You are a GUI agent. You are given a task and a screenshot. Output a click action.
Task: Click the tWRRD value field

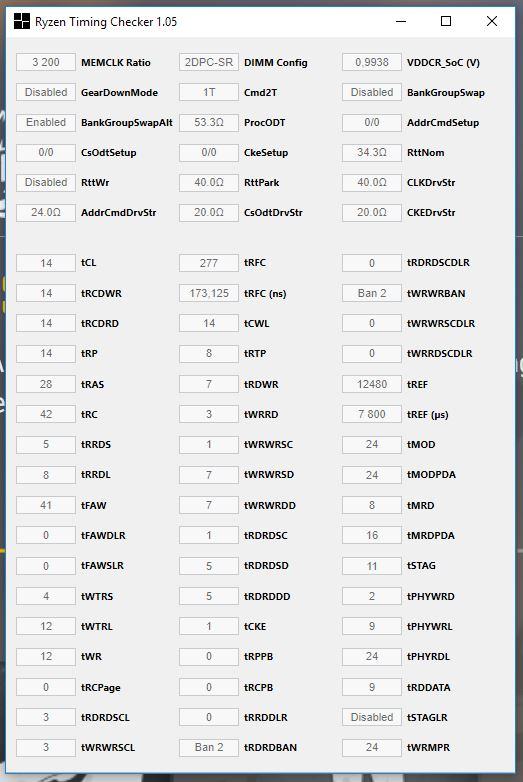coord(209,414)
